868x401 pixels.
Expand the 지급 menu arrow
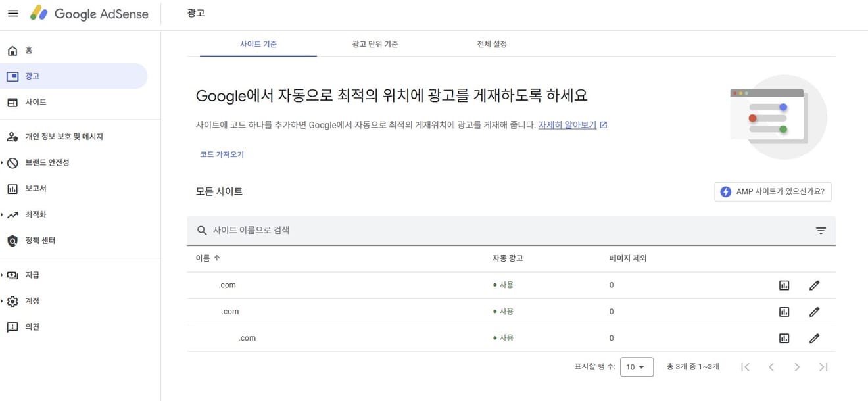pos(3,275)
